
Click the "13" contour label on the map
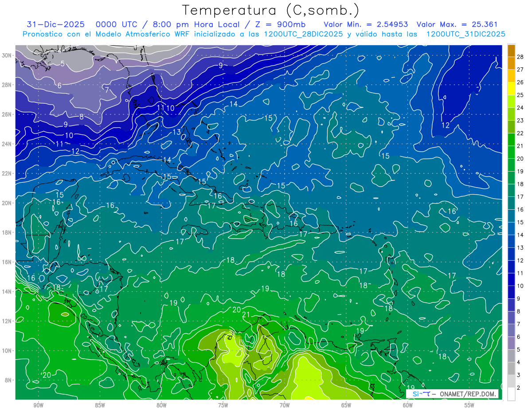click(177, 132)
